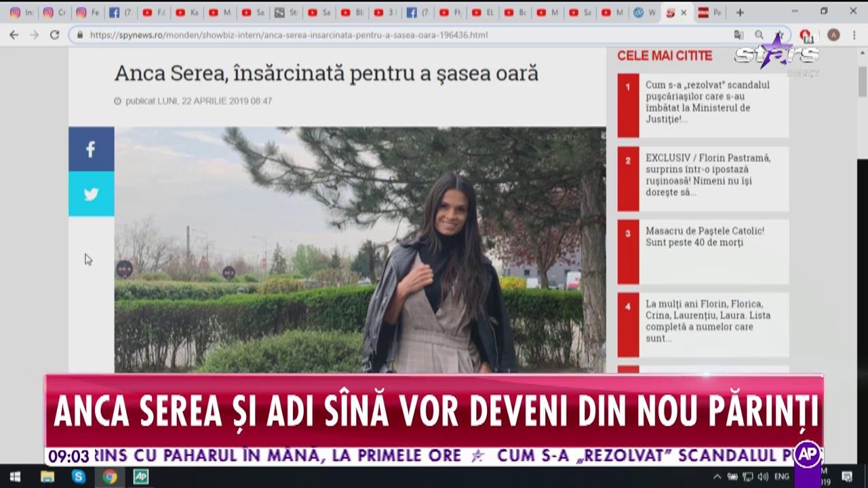The image size is (868, 488).
Task: Open File Explorer from the taskbar
Action: [x=47, y=476]
